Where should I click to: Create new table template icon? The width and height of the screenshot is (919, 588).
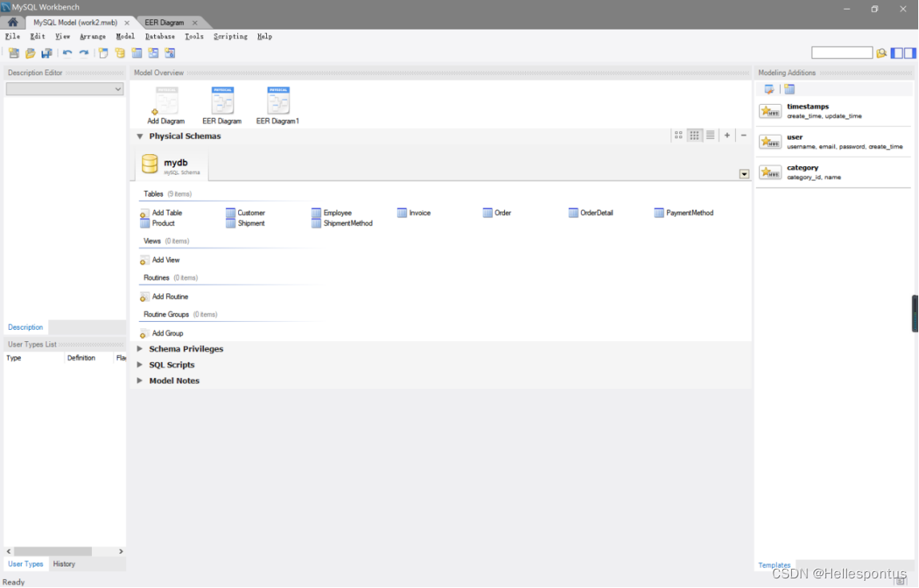790,89
